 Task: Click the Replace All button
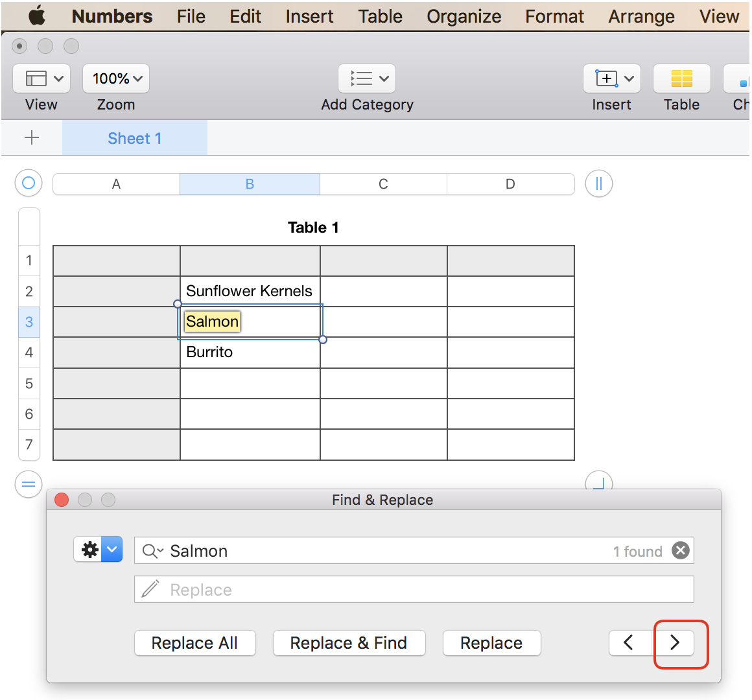pos(194,643)
